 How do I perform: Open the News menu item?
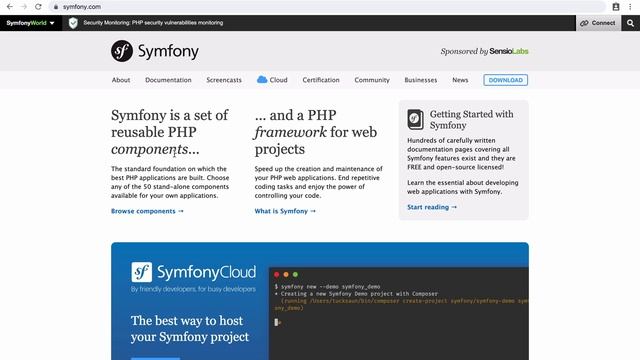(460, 80)
